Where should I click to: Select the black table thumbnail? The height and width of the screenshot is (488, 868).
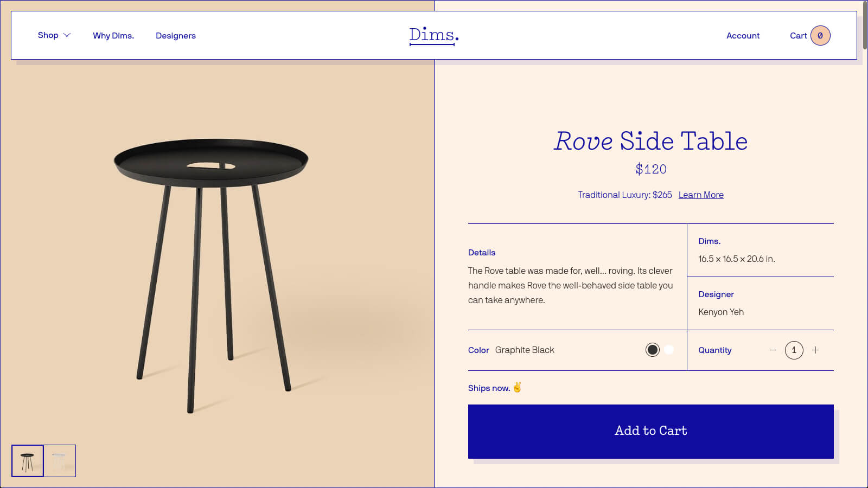tap(28, 461)
